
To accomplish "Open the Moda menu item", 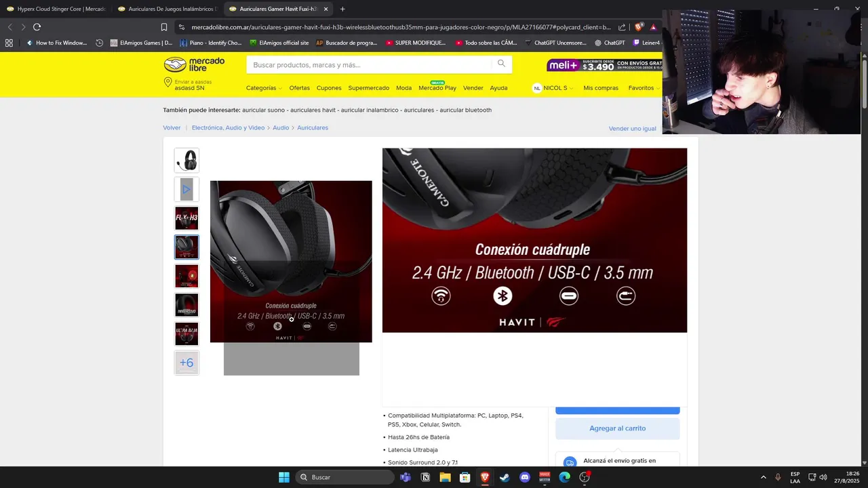I will 403,88.
